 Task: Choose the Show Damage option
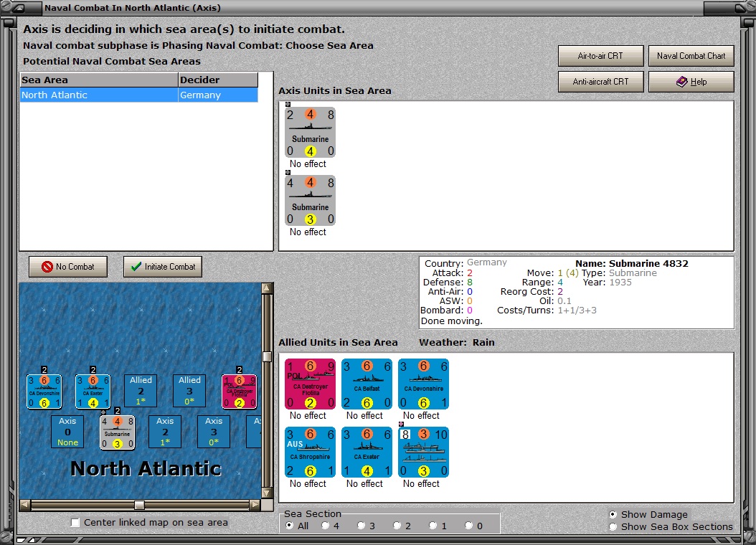coord(613,515)
